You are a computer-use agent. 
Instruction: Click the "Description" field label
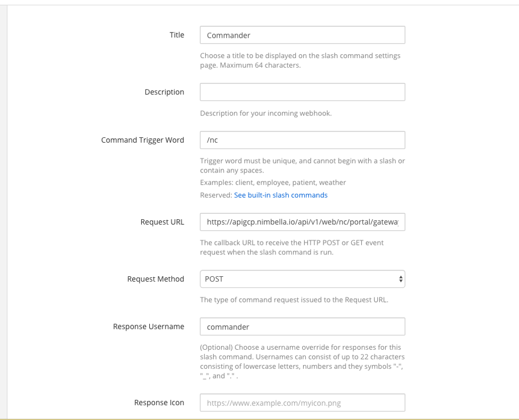(x=164, y=92)
